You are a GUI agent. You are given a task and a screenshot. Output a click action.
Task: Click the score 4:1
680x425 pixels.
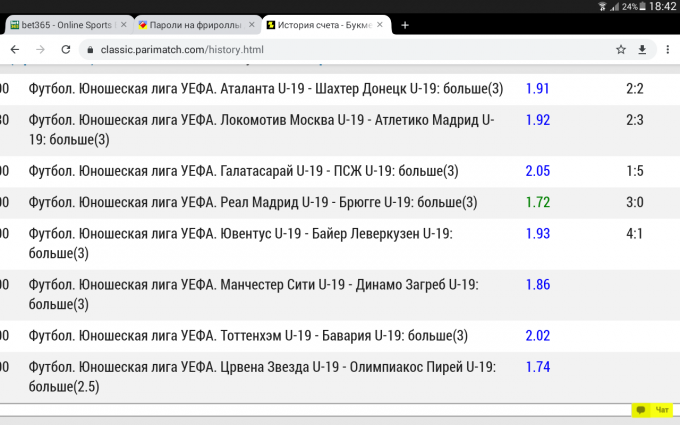[634, 234]
